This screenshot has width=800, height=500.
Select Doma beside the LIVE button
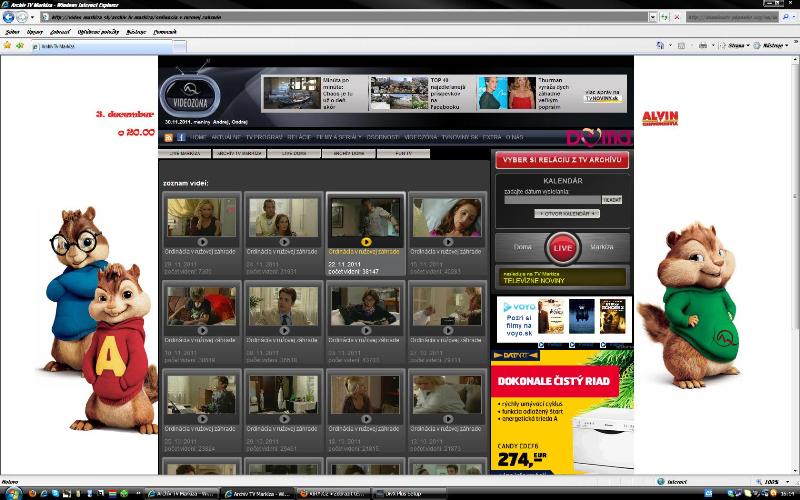click(x=522, y=247)
